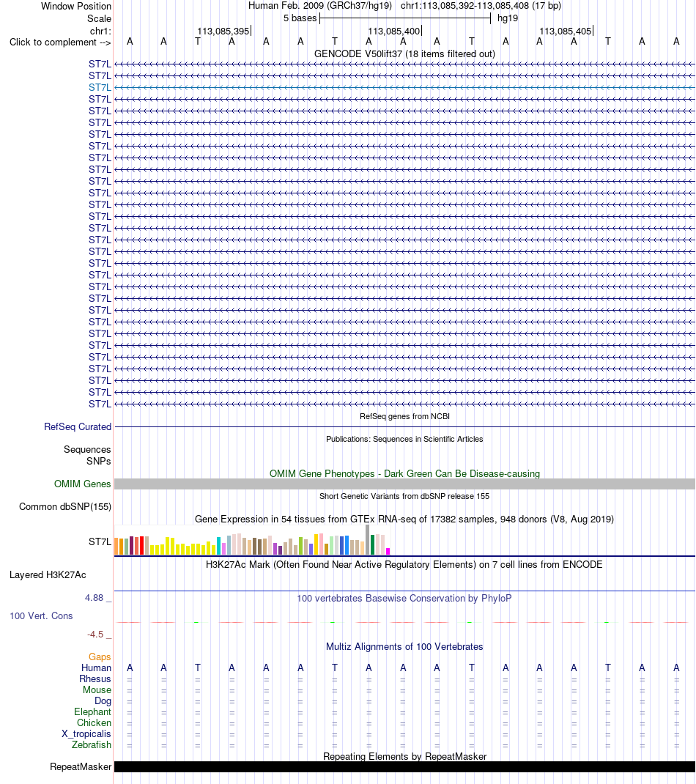Click the RefSeq Curated track label
Viewport: 696px width, 784px height.
(x=78, y=426)
